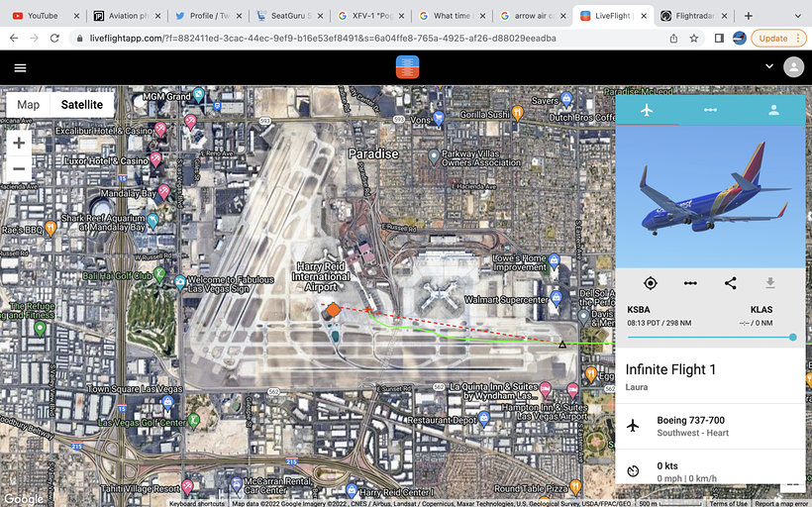Select the orange aircraft marker on map
The image size is (812, 507).
(x=333, y=310)
